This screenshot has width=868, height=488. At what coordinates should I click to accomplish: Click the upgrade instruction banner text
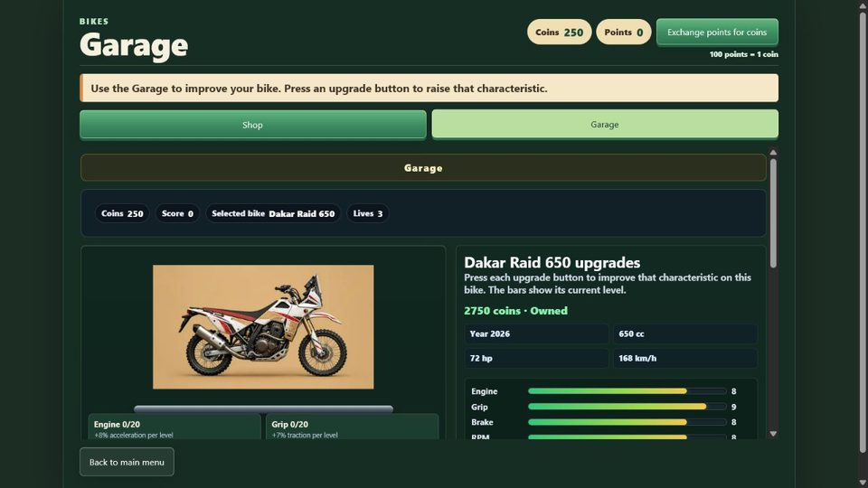(319, 89)
